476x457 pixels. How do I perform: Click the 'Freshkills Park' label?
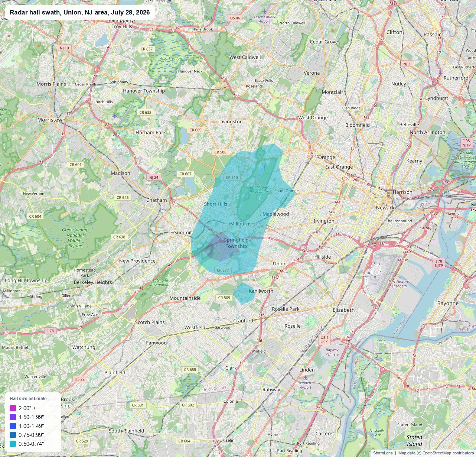(377, 432)
